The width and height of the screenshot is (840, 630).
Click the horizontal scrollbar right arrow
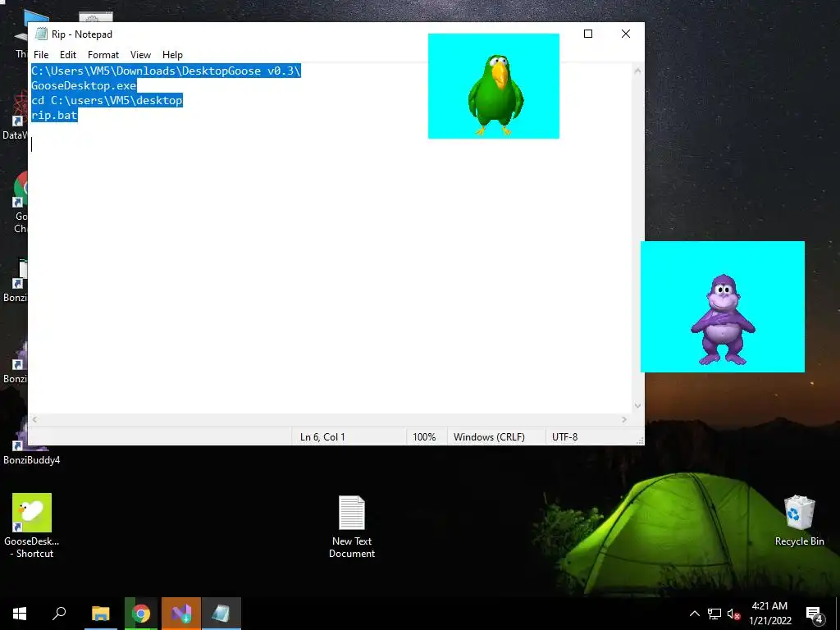pyautogui.click(x=624, y=420)
